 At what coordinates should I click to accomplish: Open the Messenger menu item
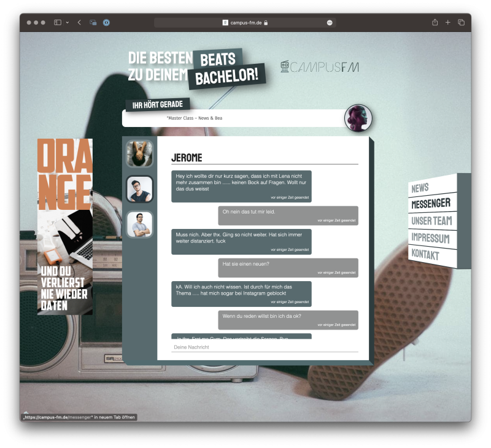tap(431, 204)
